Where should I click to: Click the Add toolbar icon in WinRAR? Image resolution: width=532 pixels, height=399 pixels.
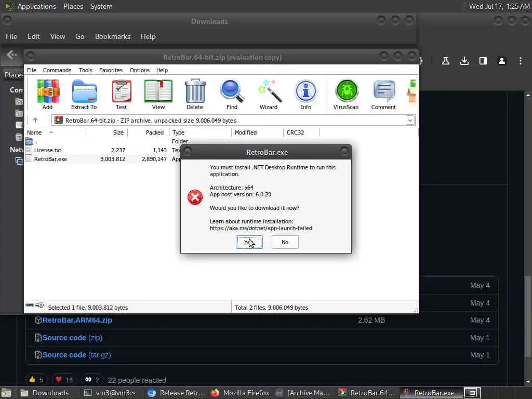pos(48,95)
